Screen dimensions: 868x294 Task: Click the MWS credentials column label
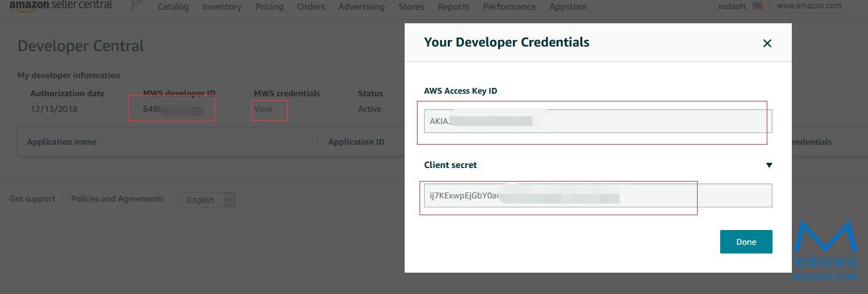click(x=287, y=94)
